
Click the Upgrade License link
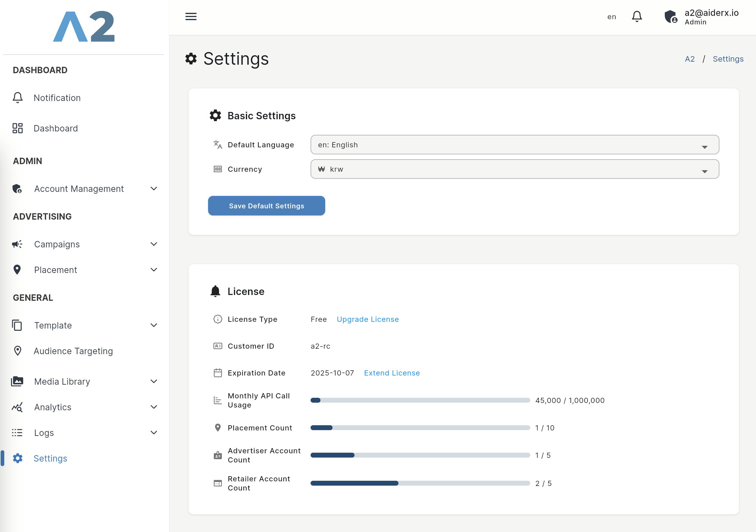click(367, 319)
